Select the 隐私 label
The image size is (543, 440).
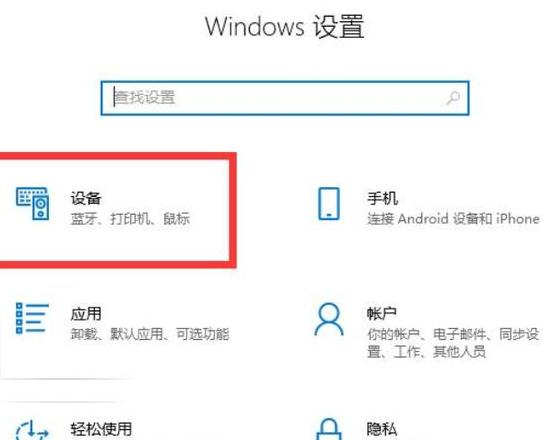pos(382,429)
